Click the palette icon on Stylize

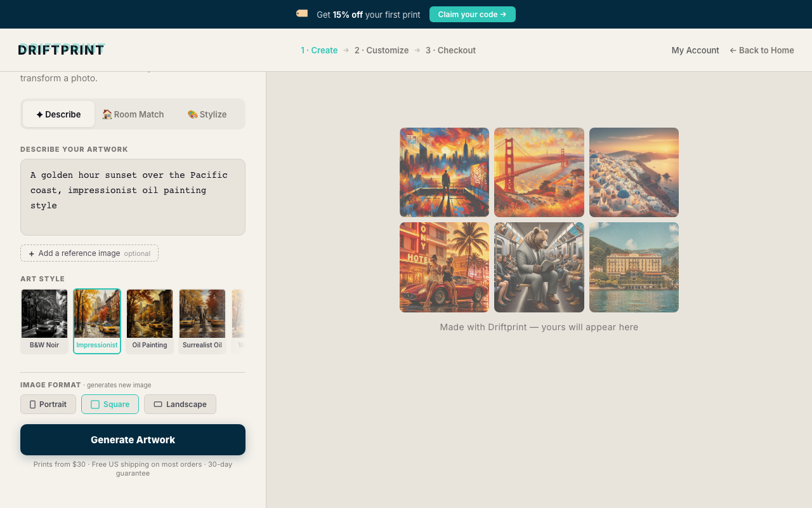click(x=193, y=114)
